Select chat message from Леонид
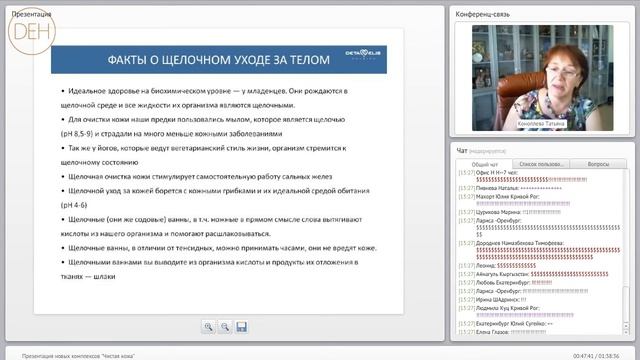Screen dimensions: 640x360 (497, 266)
